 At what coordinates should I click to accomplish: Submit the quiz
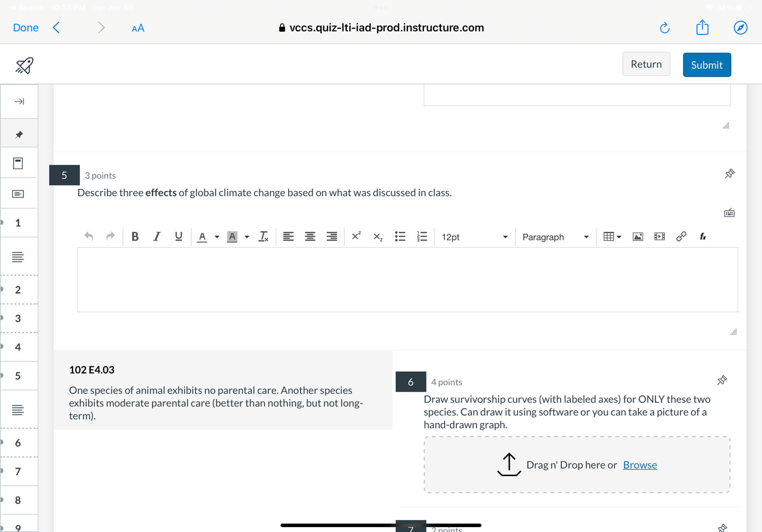pos(706,65)
